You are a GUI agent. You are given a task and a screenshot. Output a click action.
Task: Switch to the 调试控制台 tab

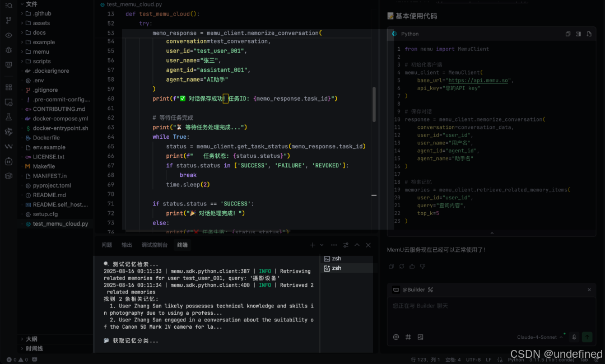[x=155, y=245]
